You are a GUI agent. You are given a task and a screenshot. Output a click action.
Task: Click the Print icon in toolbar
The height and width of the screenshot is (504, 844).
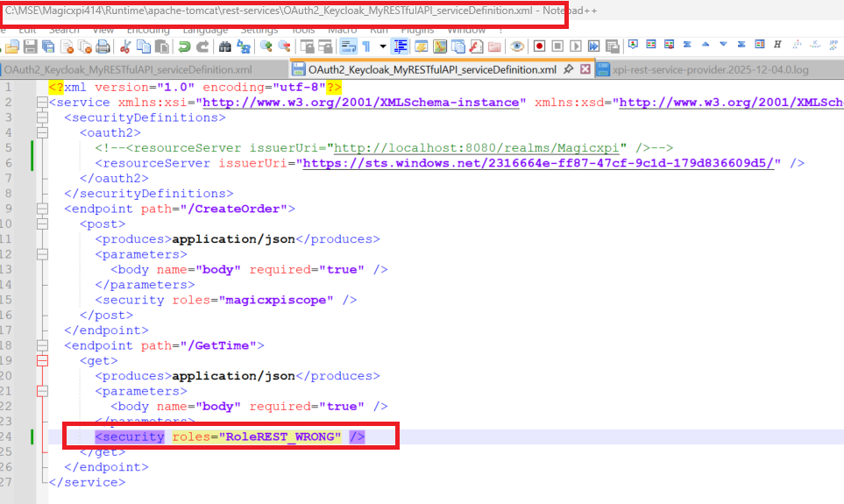[102, 46]
